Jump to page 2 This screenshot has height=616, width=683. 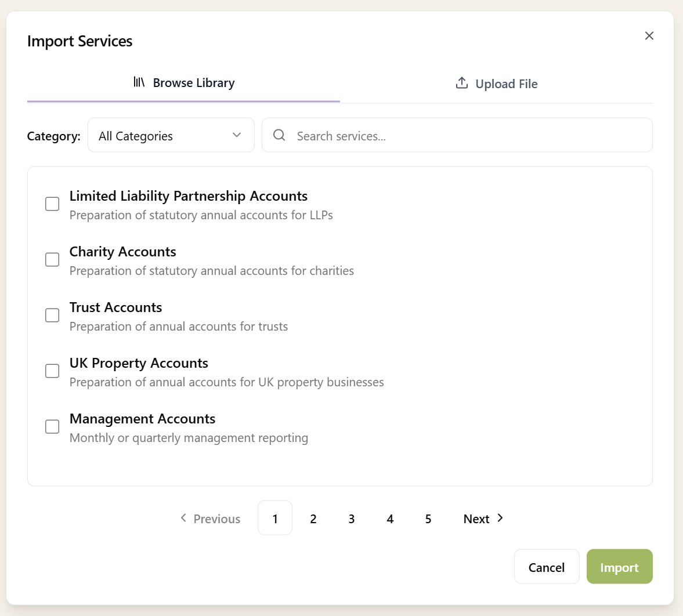click(313, 518)
